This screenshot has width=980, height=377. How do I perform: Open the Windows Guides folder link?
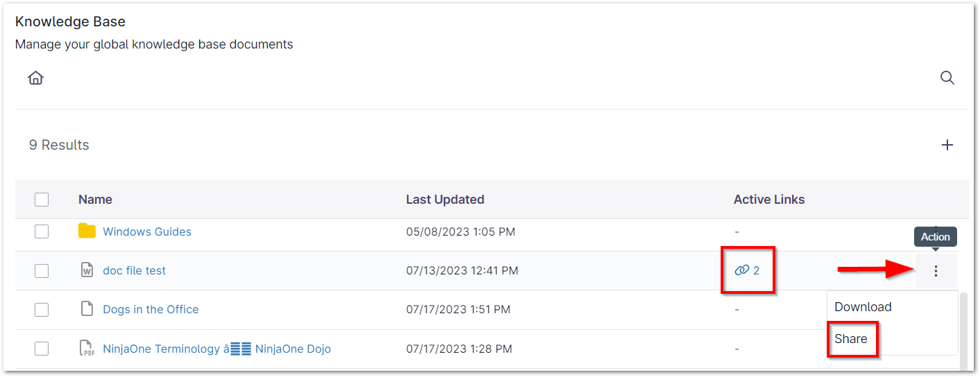coord(147,231)
